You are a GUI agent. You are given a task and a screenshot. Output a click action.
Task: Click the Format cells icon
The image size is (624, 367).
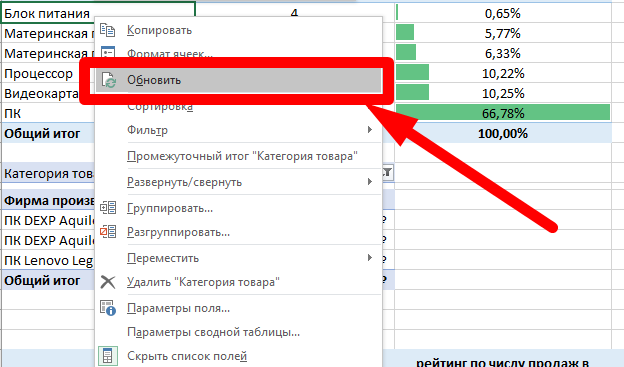107,52
